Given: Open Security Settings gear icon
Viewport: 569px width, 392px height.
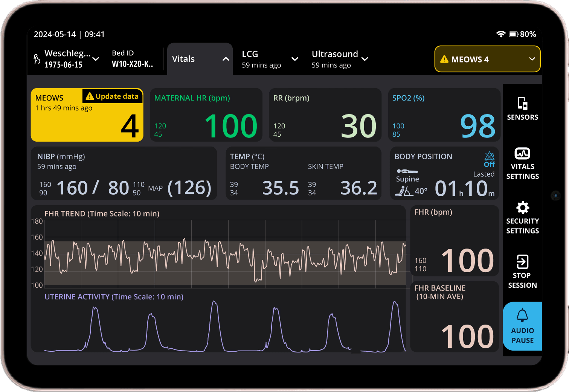Looking at the screenshot, I should tap(522, 207).
